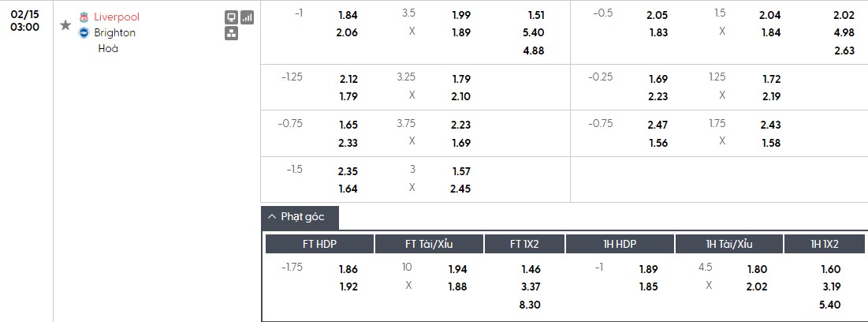Pick first-half corner 1X2 odds 5.40

831,304
